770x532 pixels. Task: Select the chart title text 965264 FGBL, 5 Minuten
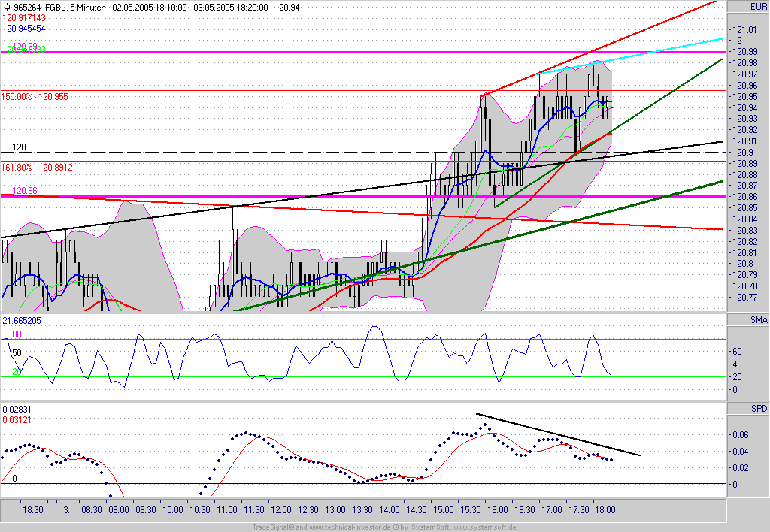click(x=59, y=7)
